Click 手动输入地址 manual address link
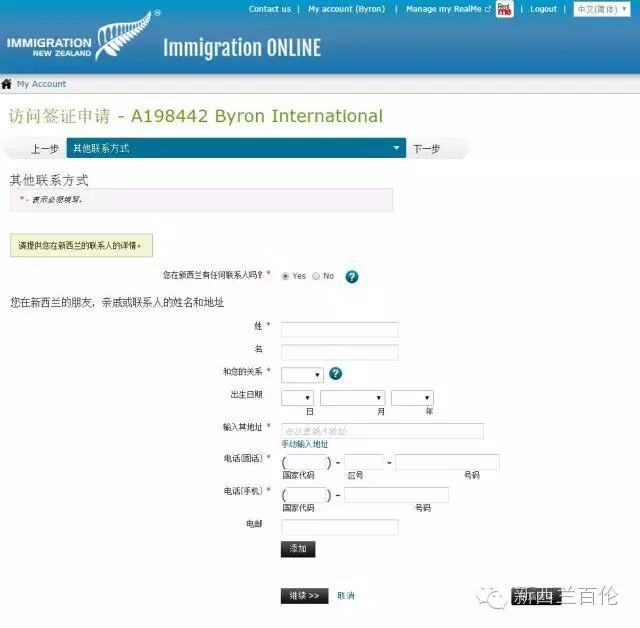This screenshot has height=628, width=640. pos(304,444)
